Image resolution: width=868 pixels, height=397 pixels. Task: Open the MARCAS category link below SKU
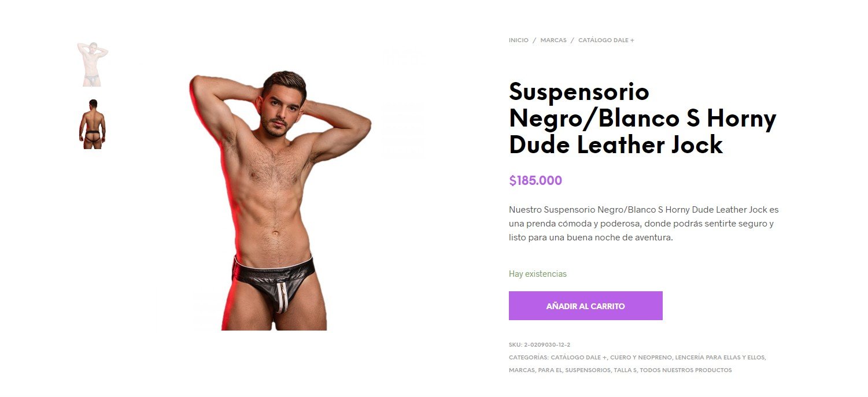click(522, 370)
